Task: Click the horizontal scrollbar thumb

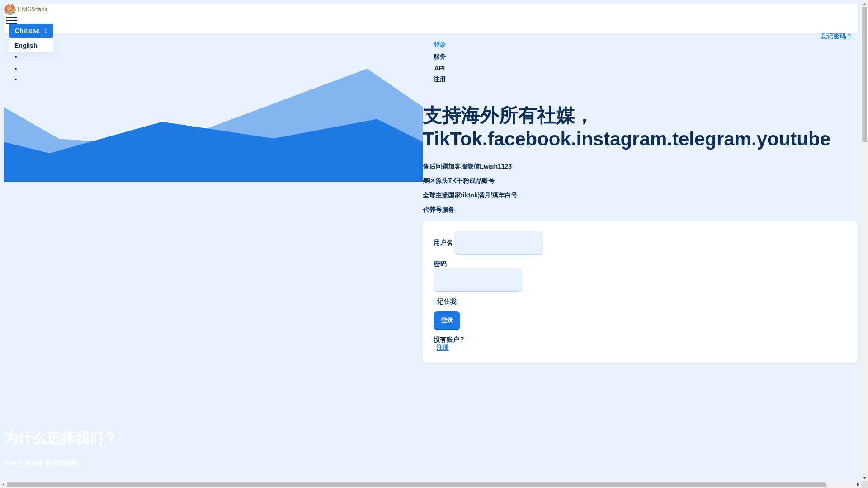Action: pos(416,485)
